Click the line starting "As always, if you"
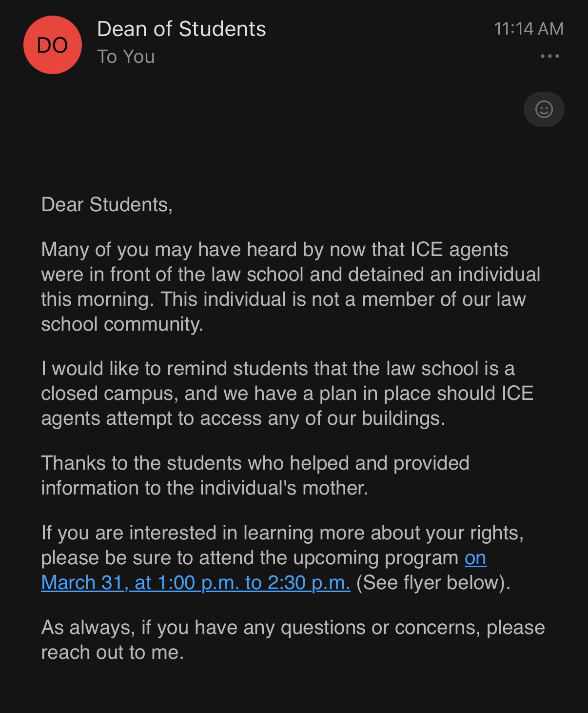 point(293,628)
